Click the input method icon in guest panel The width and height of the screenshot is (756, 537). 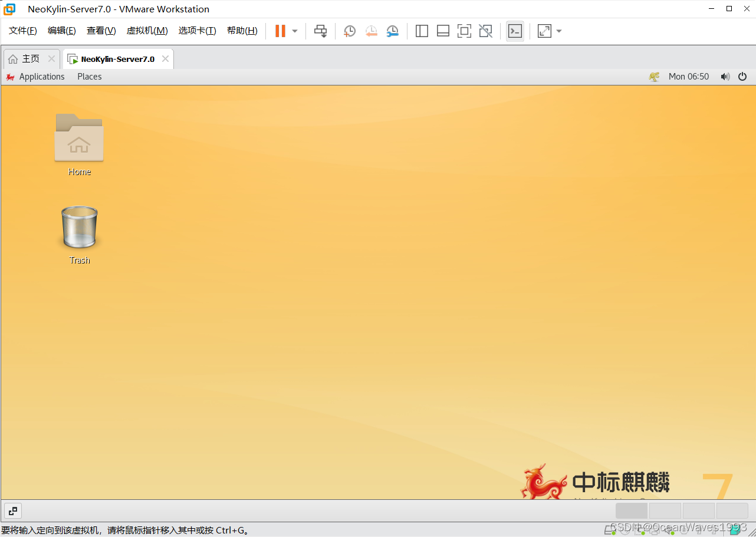coord(654,77)
